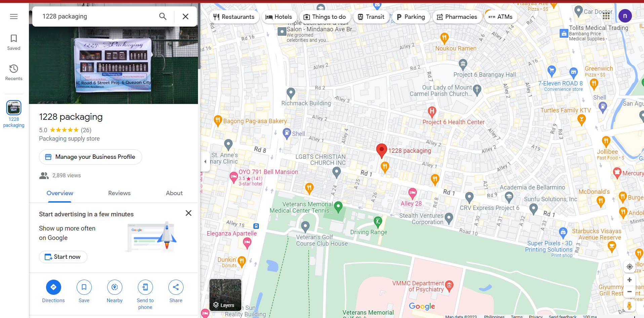Image resolution: width=644 pixels, height=318 pixels.
Task: Click the OYO 791 Bell Mansion hotel marker
Action: tap(234, 177)
